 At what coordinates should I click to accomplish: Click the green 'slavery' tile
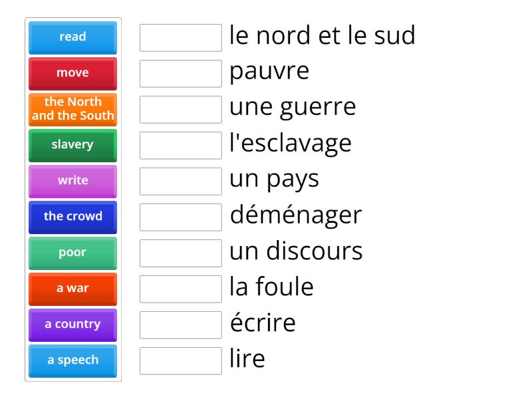(x=73, y=145)
